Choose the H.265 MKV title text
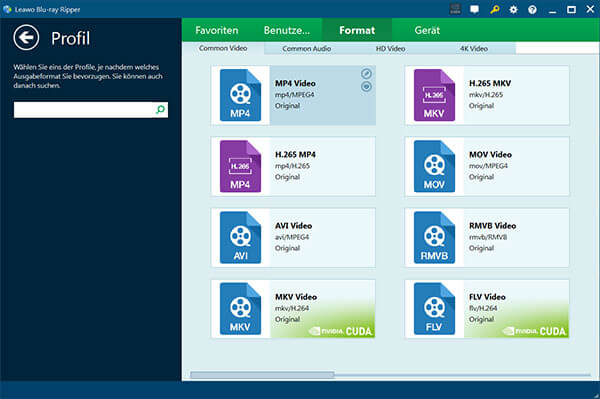The height and width of the screenshot is (399, 600). [490, 83]
